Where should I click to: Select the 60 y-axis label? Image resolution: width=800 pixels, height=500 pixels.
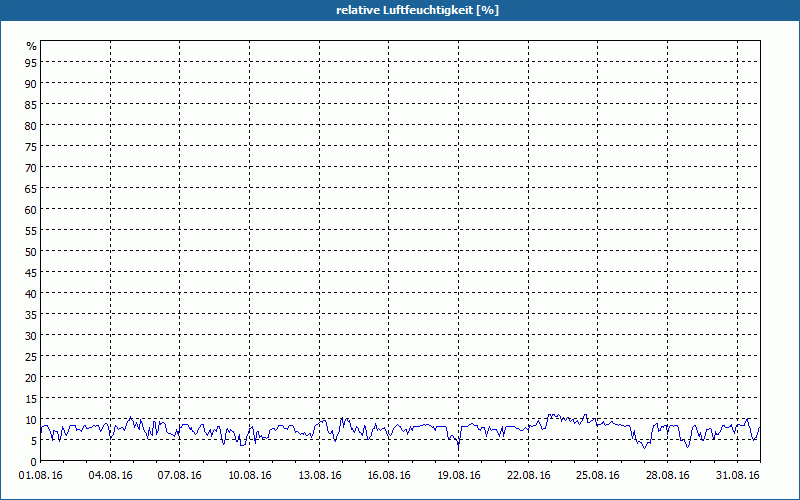[x=31, y=210]
